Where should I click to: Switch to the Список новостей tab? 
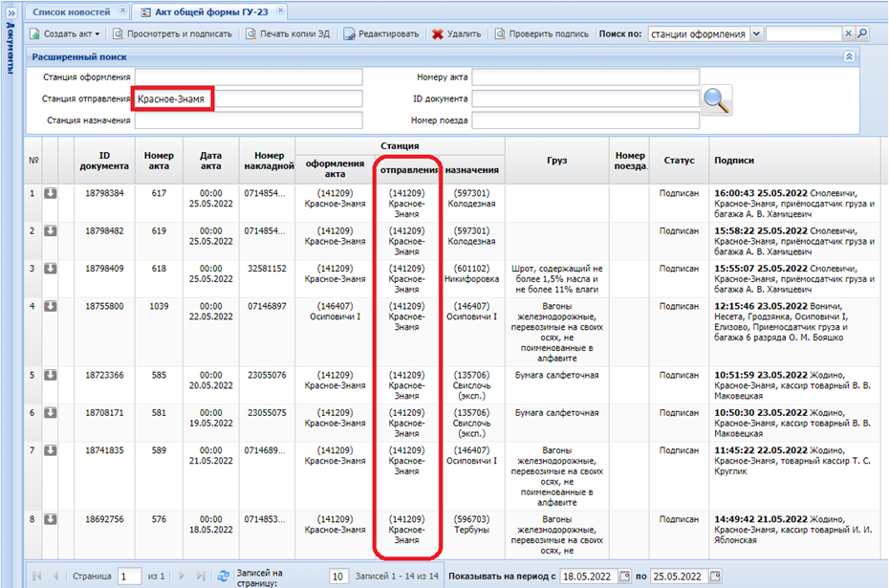point(72,11)
